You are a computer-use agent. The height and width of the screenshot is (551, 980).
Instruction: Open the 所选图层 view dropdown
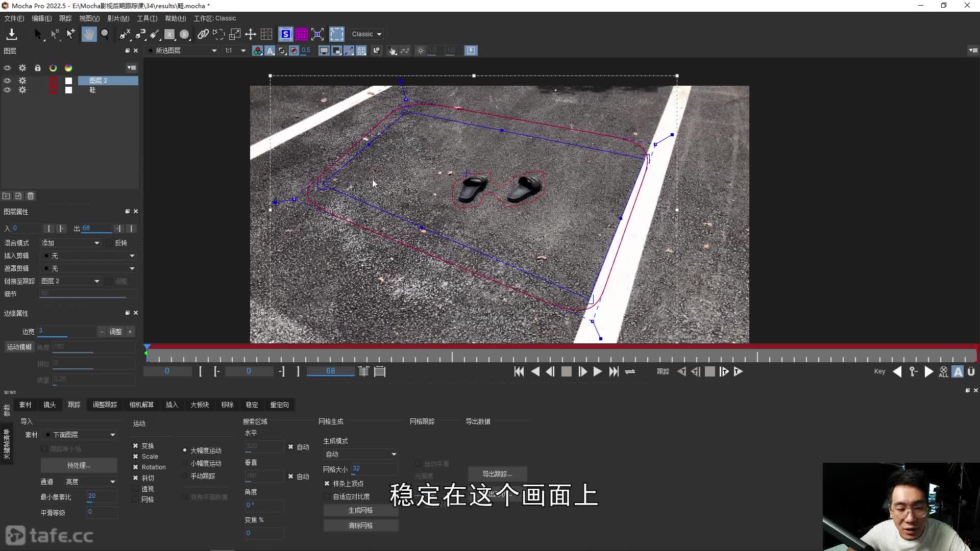[x=182, y=51]
